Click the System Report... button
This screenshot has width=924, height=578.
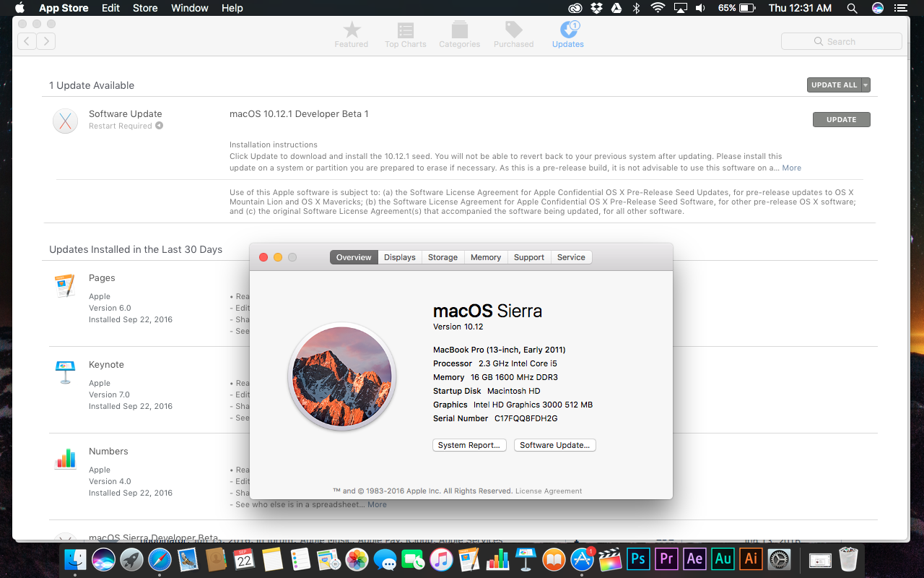(469, 445)
